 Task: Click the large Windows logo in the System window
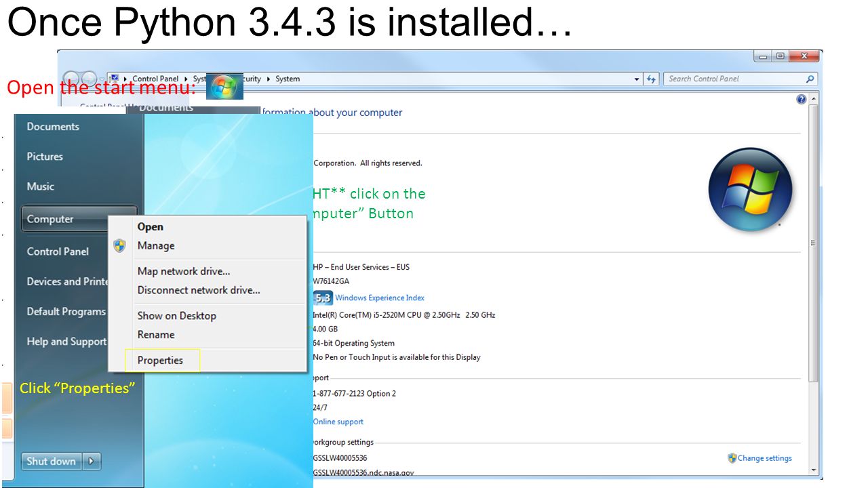750,190
